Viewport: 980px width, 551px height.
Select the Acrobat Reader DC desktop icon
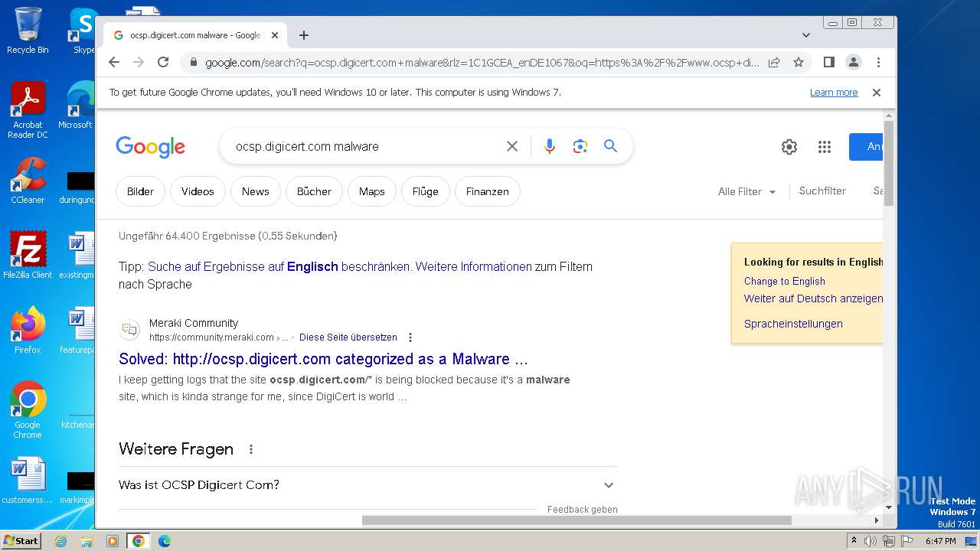point(28,110)
